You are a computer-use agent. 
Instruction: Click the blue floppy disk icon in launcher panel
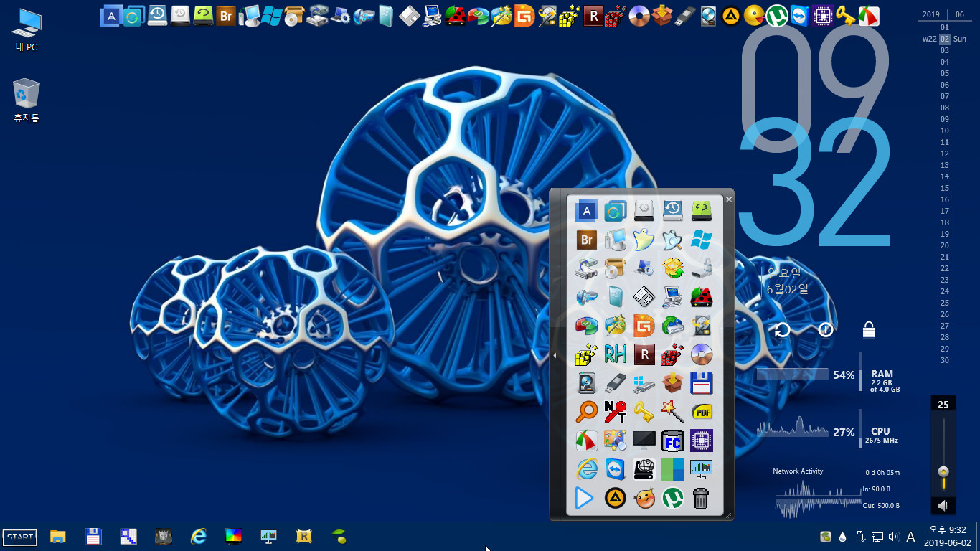coord(702,383)
